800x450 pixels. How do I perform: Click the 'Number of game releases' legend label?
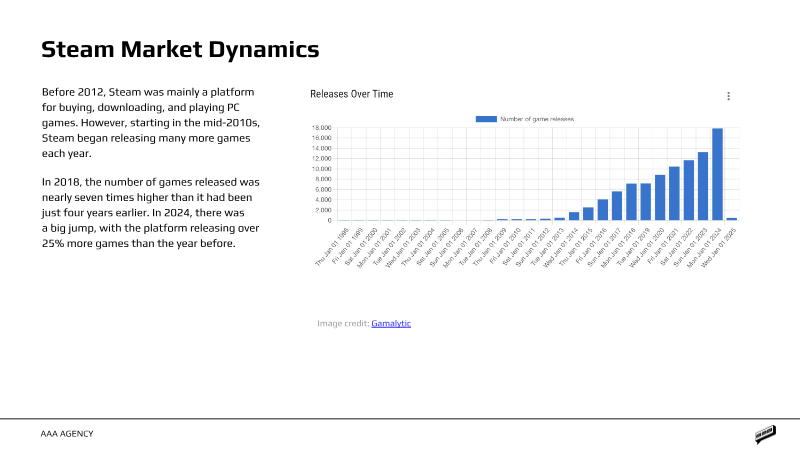click(537, 119)
